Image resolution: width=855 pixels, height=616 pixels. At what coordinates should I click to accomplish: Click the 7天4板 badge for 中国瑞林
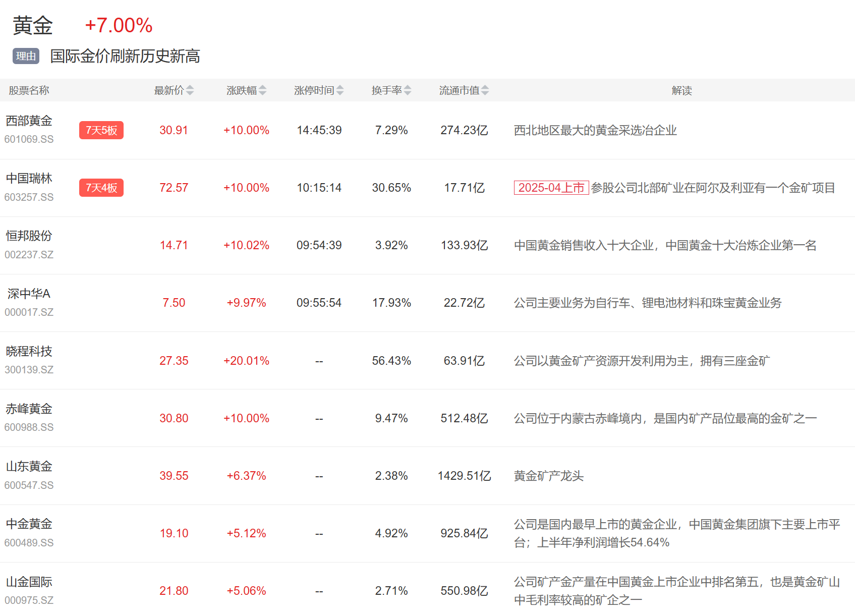click(x=101, y=188)
